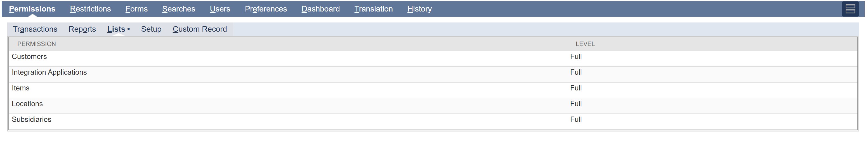Screen dimensions: 868x141
Task: Switch to the Dashboard tab
Action: [x=320, y=9]
